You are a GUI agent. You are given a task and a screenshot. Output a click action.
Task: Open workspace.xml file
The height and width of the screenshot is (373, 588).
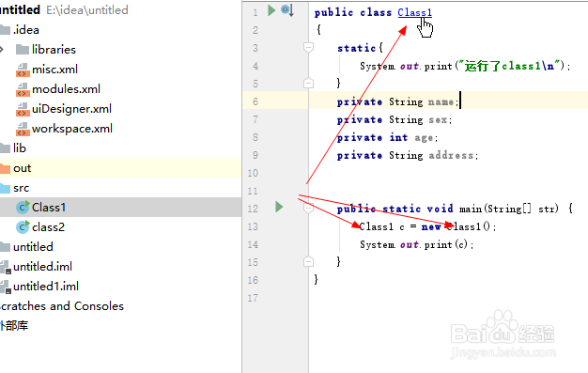click(72, 129)
